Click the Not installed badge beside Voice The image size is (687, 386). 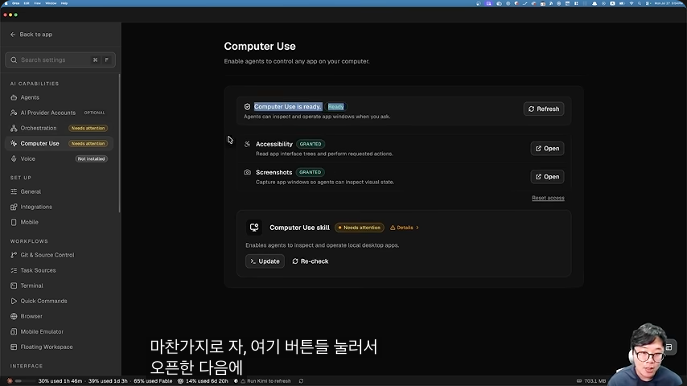click(91, 159)
